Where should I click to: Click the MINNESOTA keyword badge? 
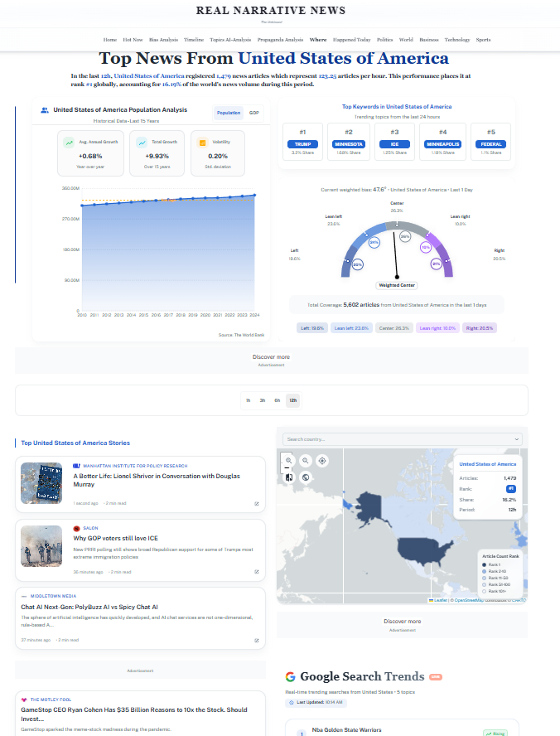point(349,144)
